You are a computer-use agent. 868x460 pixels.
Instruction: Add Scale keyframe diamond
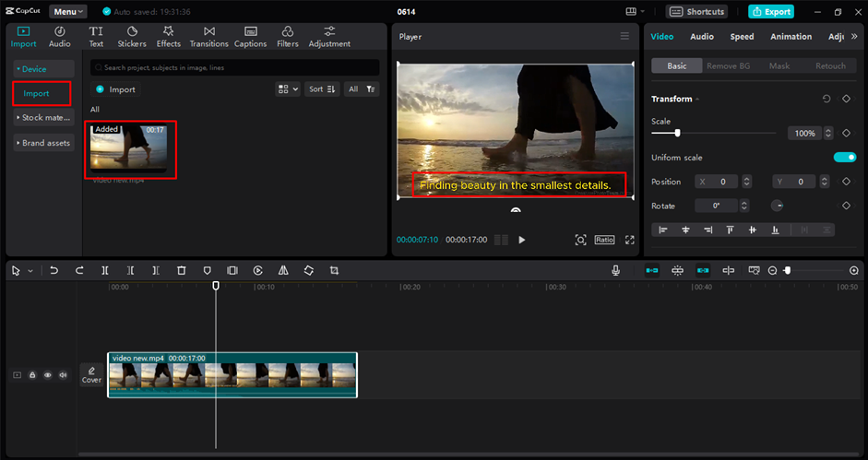(x=846, y=133)
